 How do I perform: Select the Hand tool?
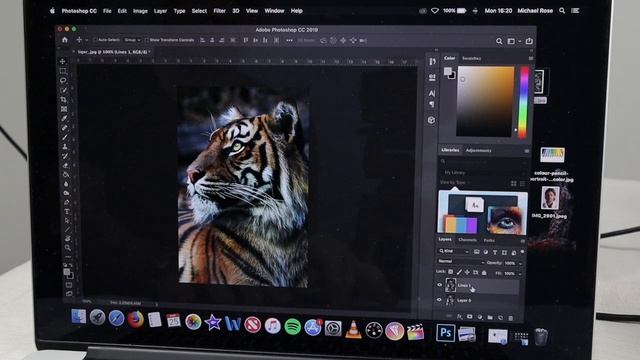click(x=67, y=238)
